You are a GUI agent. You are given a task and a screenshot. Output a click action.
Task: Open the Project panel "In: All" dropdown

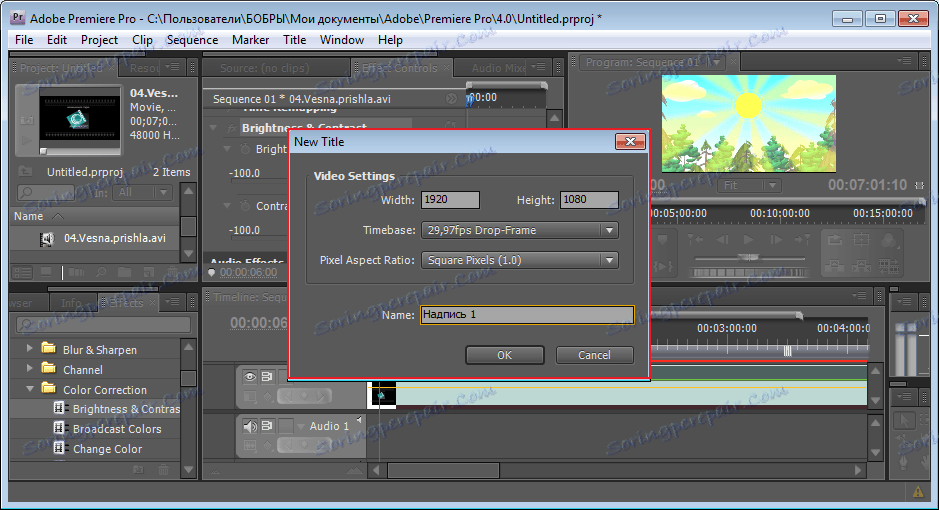[143, 193]
